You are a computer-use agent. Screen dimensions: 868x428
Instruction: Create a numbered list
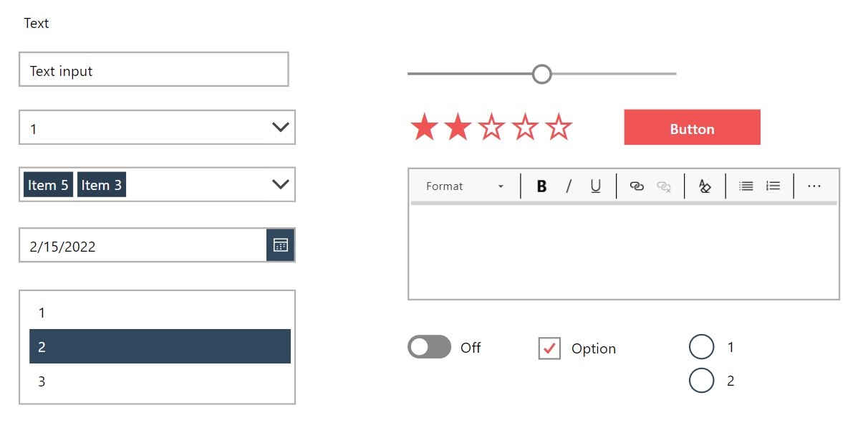(x=772, y=186)
